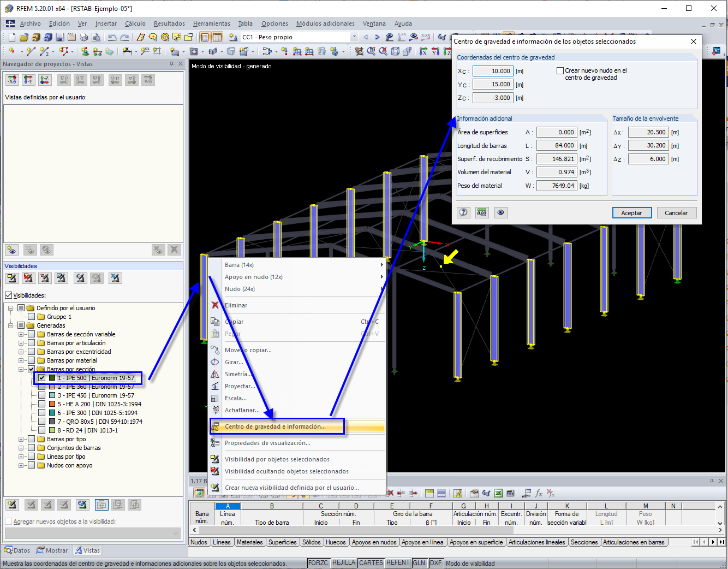This screenshot has width=728, height=569.
Task: Click the Aceptar button
Action: click(x=631, y=213)
